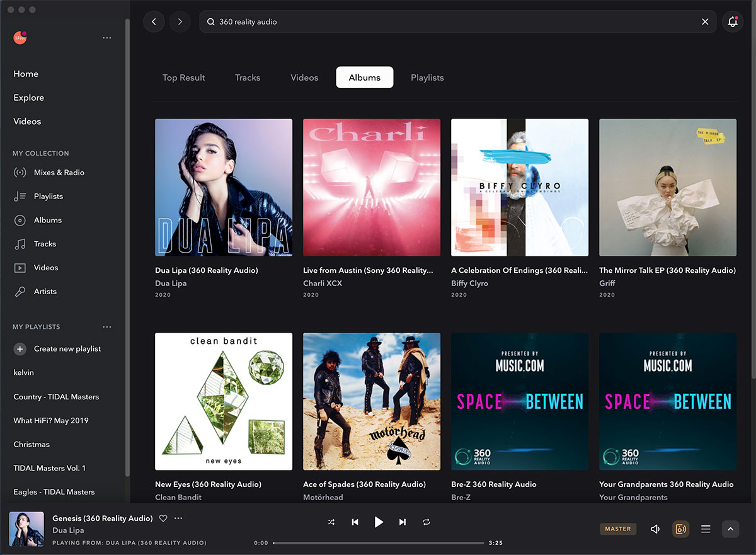Click the now playing album art thumbnail
Screen dimensions: 756x555
pyautogui.click(x=26, y=529)
